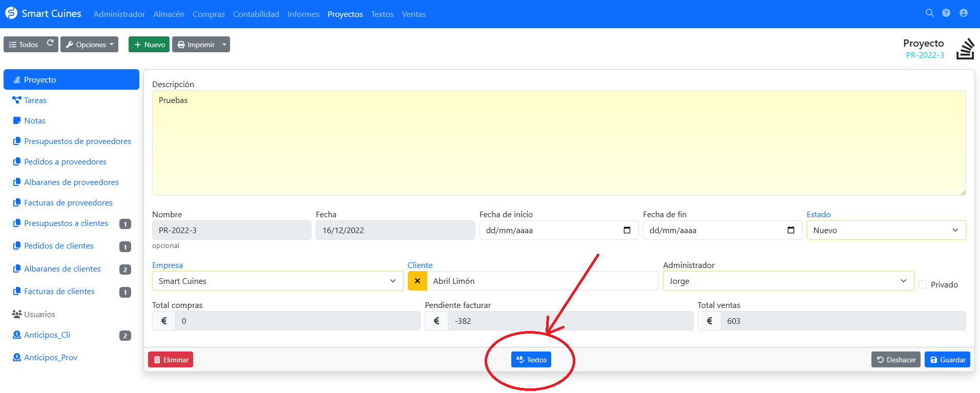980x393 pixels.
Task: Toggle the Privado checkbox
Action: click(923, 284)
